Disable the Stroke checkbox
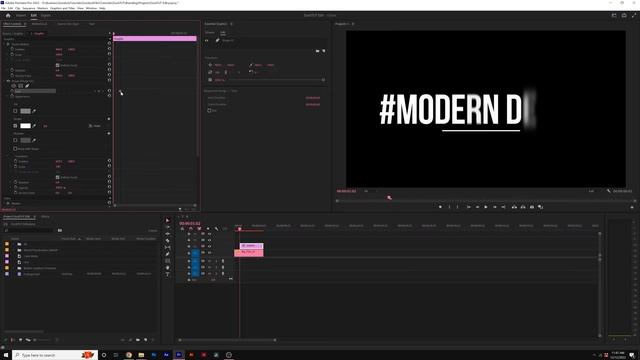Viewport: 640px width, 360px height. click(16, 126)
